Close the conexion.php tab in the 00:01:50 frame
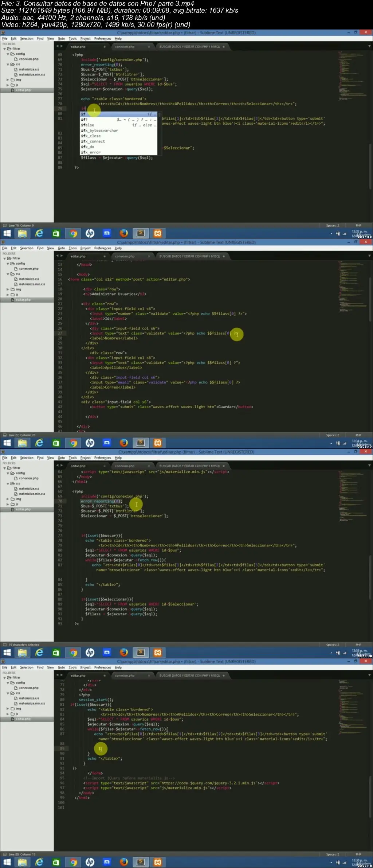This screenshot has width=373, height=868. tap(149, 47)
